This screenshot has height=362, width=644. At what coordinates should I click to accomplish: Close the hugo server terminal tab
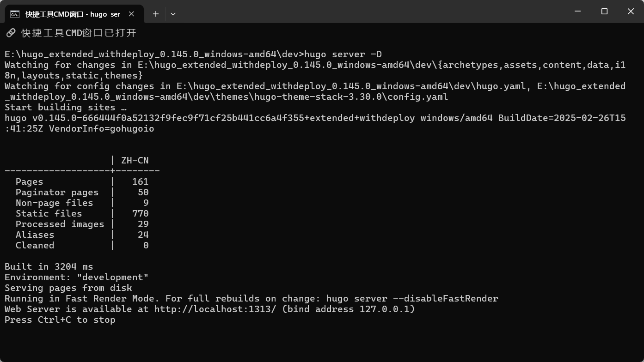131,14
